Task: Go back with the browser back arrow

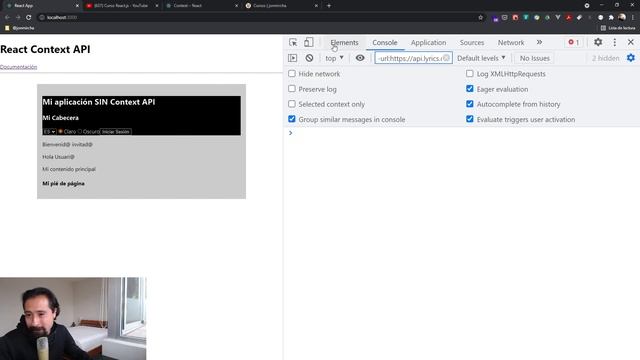Action: [x=7, y=18]
